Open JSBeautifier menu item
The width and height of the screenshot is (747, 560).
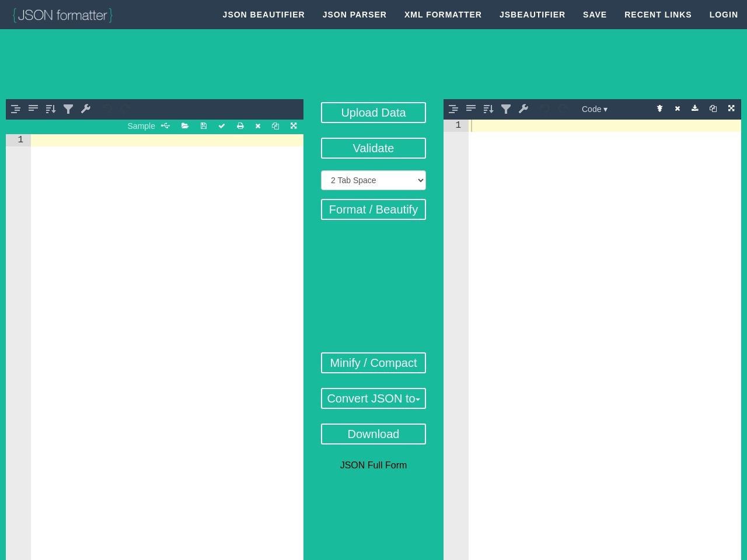[x=532, y=15]
